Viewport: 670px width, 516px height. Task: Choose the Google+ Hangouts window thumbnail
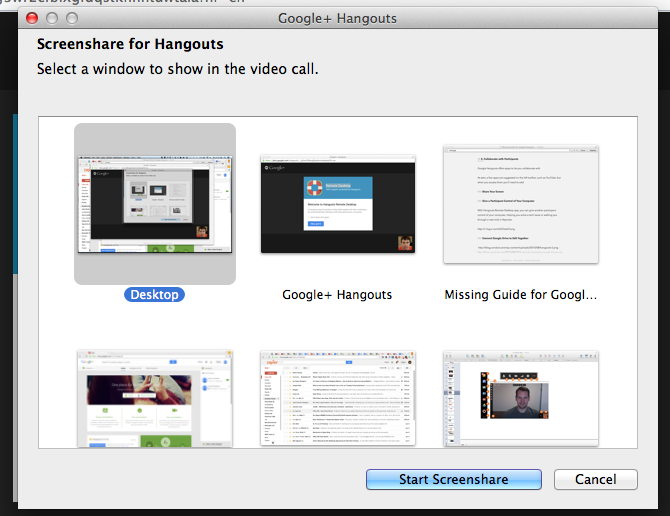338,204
